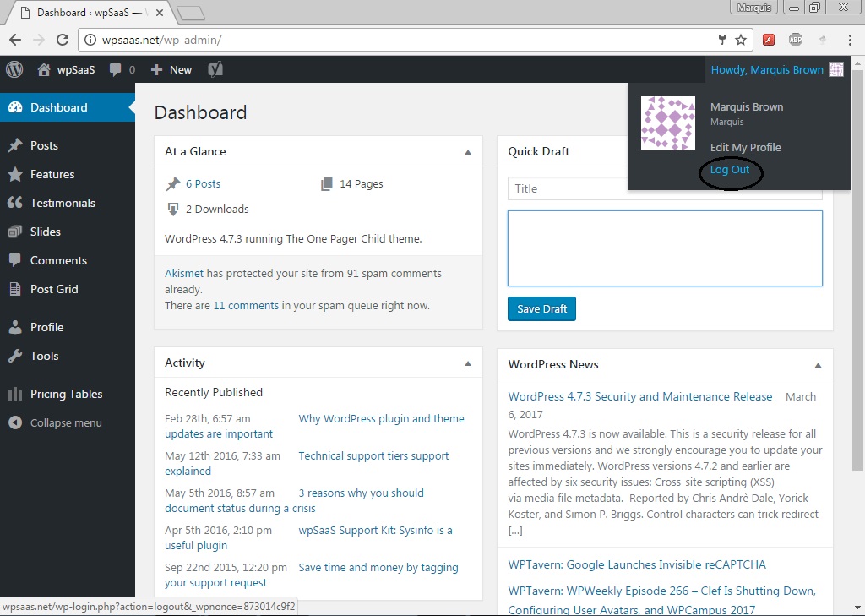
Task: Click the Testimonials quote icon
Action: pos(15,203)
